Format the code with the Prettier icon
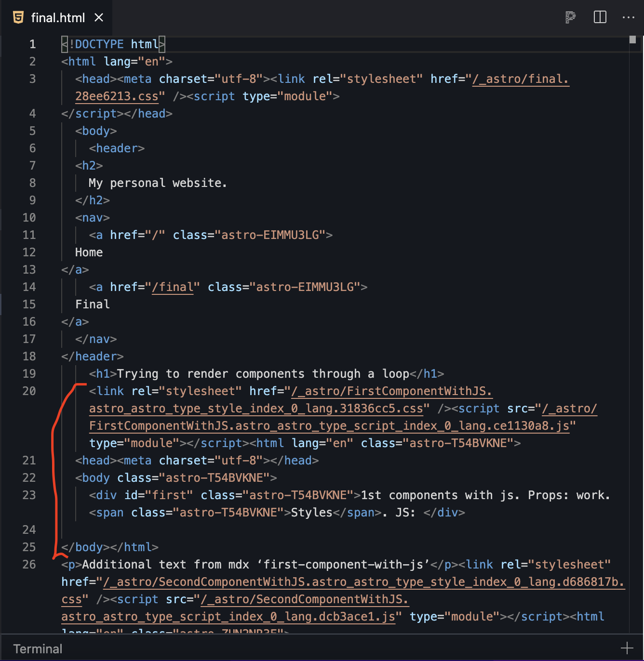This screenshot has height=661, width=644. point(570,17)
